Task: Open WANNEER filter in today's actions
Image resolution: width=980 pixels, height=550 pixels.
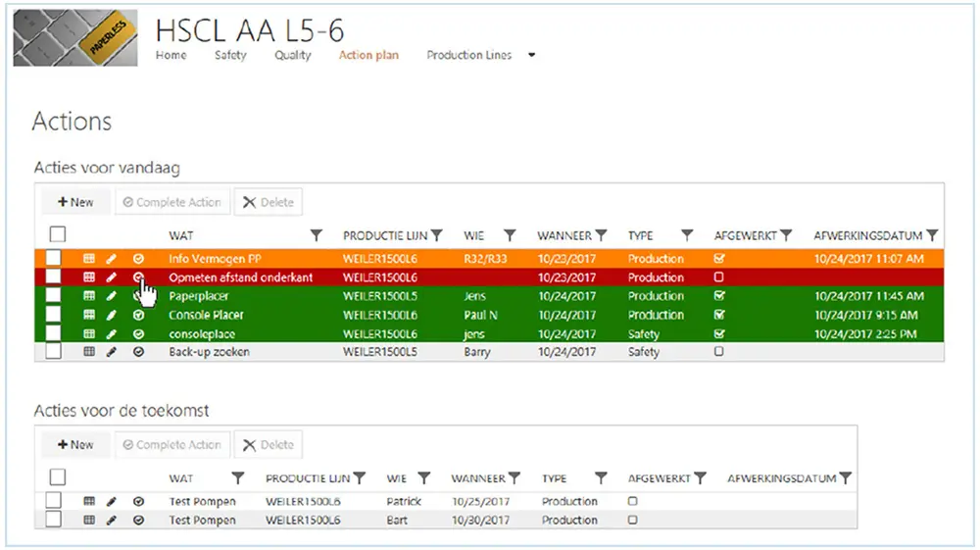Action: (x=602, y=235)
